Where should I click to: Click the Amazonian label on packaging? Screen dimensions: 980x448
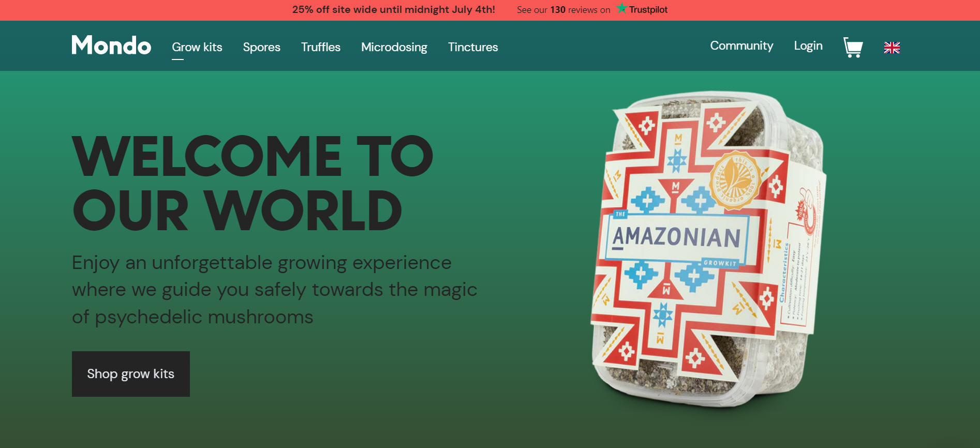(676, 237)
